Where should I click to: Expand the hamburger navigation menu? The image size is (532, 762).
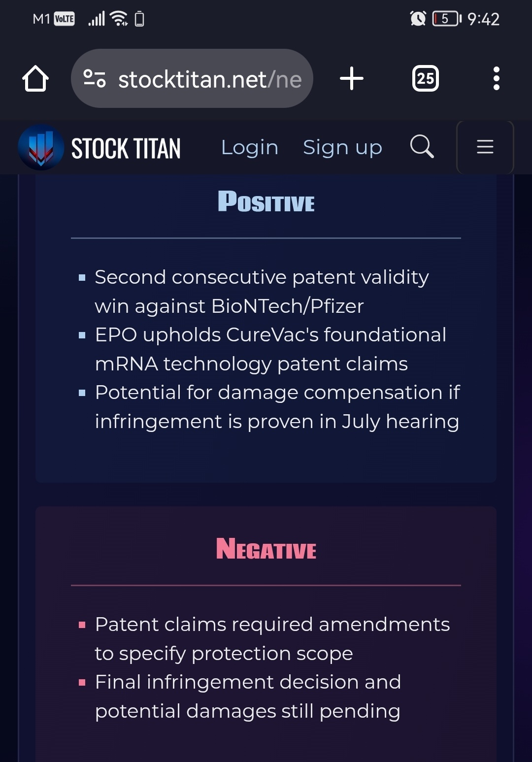point(485,147)
